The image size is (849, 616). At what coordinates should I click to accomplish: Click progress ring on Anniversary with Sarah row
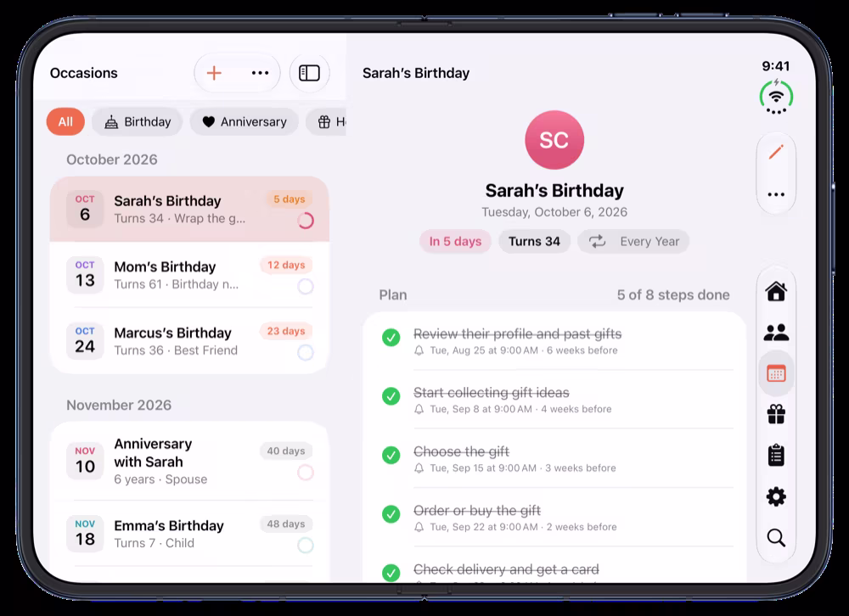point(306,473)
